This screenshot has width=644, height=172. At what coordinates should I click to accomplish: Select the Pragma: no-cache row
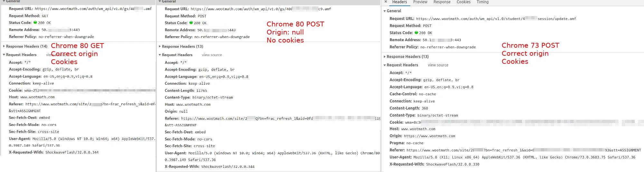point(406,143)
